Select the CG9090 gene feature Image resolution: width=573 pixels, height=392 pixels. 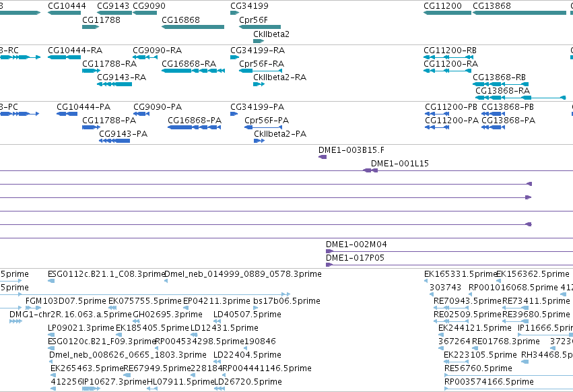(145, 13)
